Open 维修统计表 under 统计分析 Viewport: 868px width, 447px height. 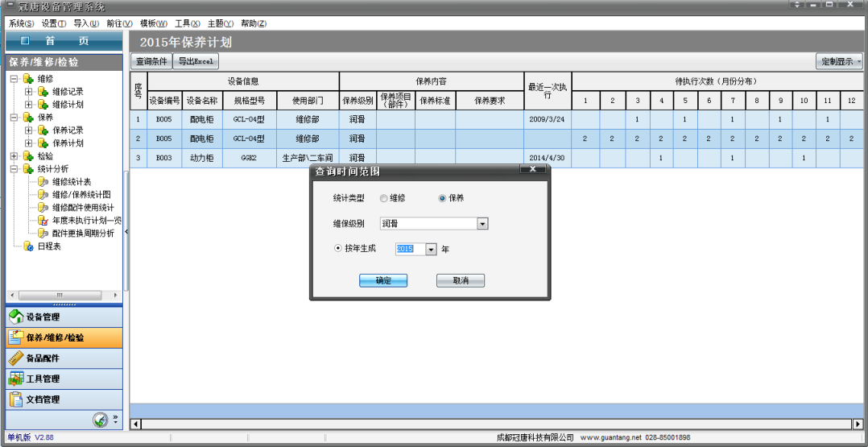(x=71, y=182)
